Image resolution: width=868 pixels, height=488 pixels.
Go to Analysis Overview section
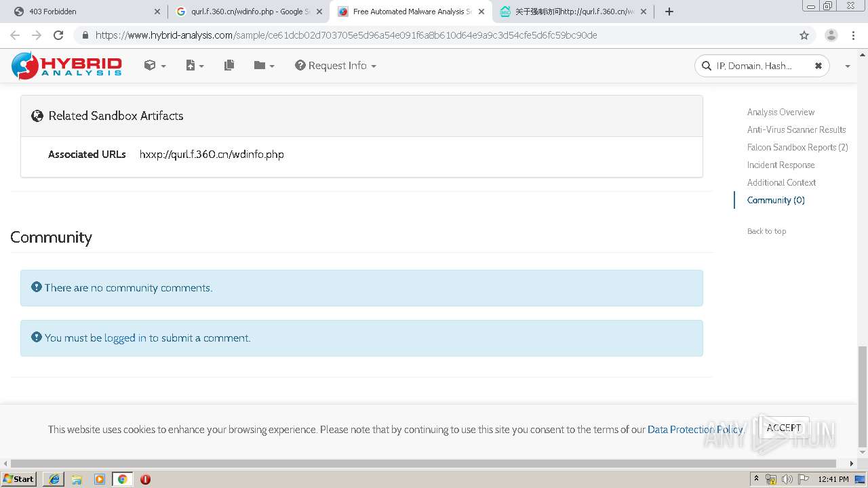(781, 112)
